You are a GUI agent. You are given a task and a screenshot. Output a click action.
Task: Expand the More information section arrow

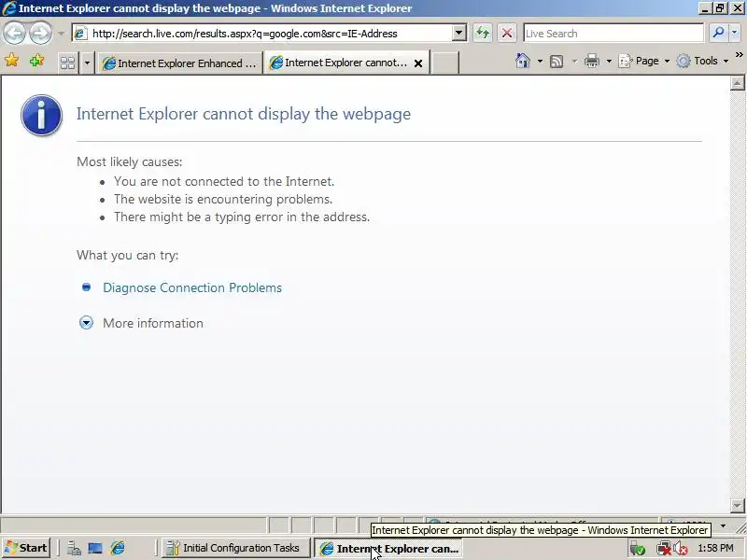[86, 323]
